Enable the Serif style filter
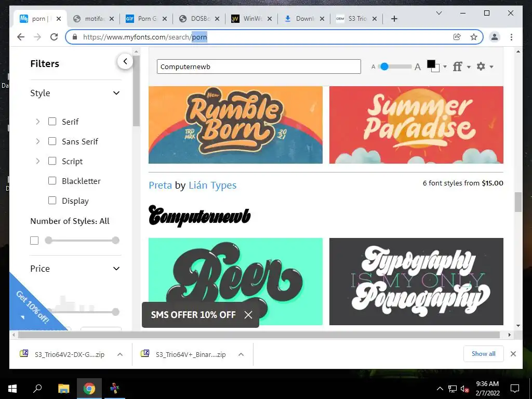The image size is (532, 399). 52,122
